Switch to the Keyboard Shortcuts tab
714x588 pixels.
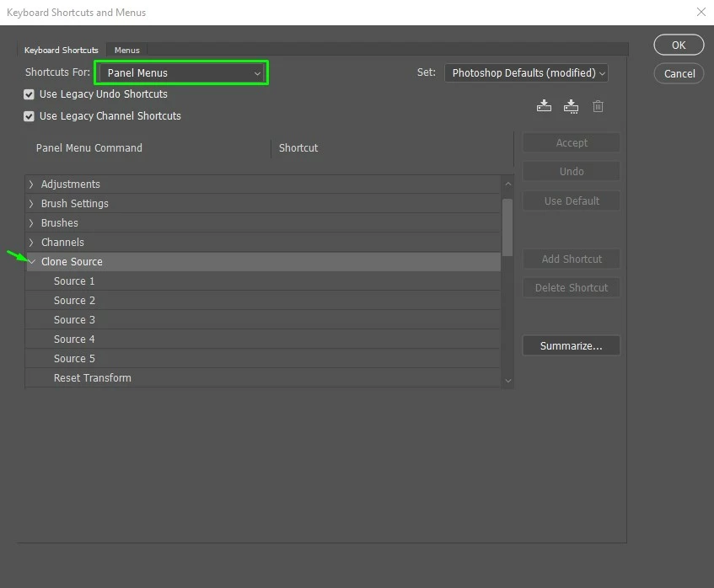(x=62, y=50)
